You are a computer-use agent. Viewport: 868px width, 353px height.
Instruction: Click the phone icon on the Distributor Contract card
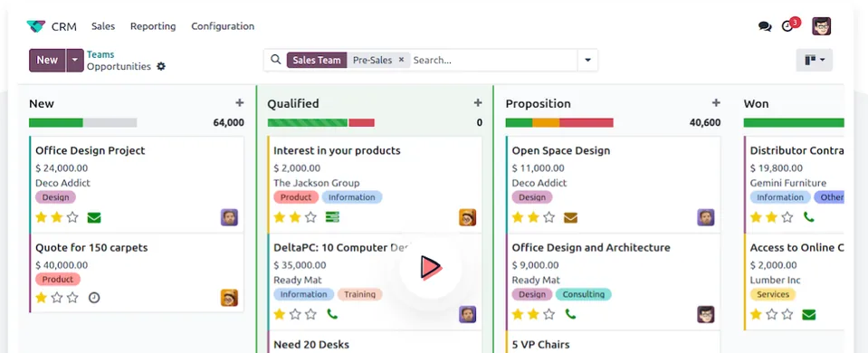pos(809,217)
